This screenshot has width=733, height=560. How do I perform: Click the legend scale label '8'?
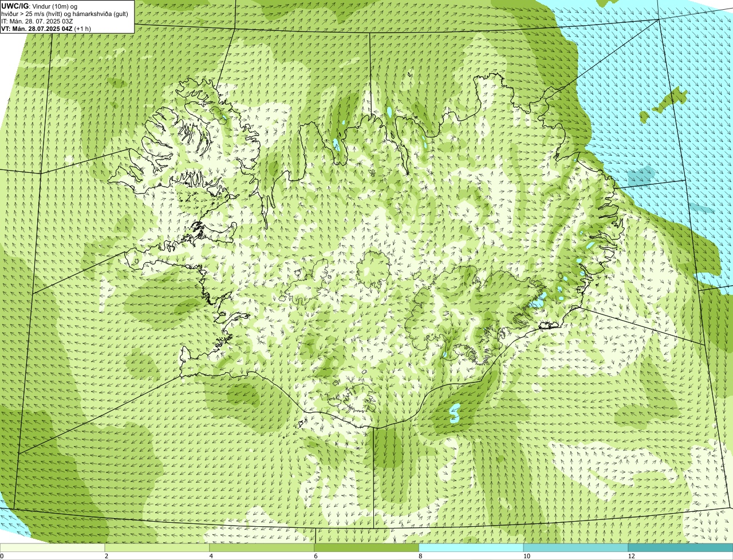pyautogui.click(x=420, y=556)
